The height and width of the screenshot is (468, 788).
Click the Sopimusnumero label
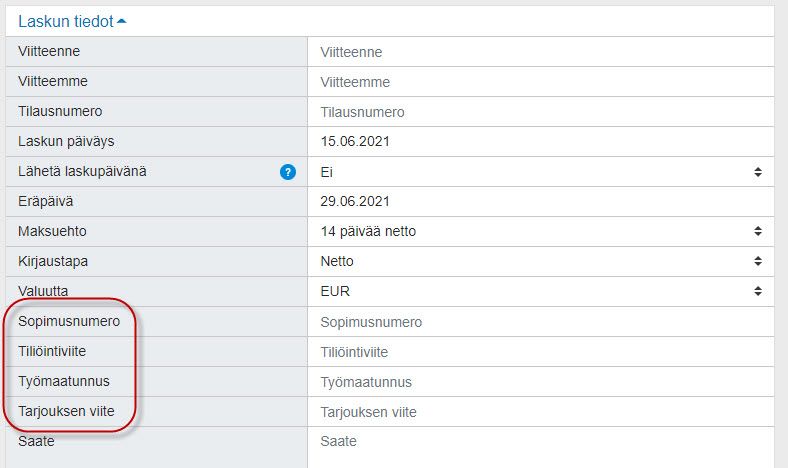(69, 322)
